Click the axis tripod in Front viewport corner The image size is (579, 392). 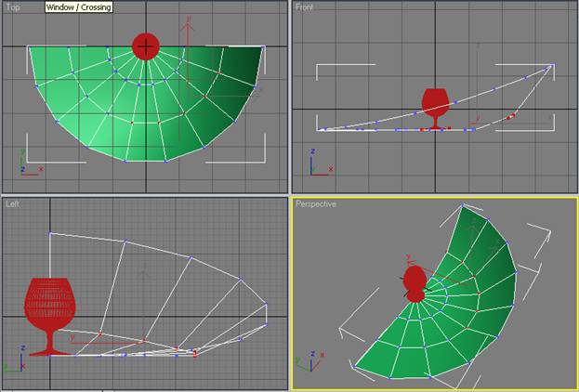click(317, 169)
